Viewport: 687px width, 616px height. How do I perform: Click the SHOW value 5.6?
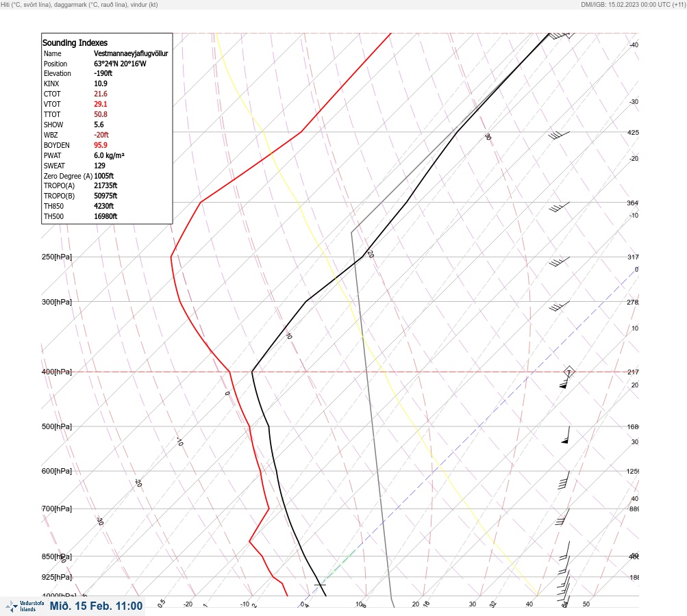pyautogui.click(x=99, y=125)
